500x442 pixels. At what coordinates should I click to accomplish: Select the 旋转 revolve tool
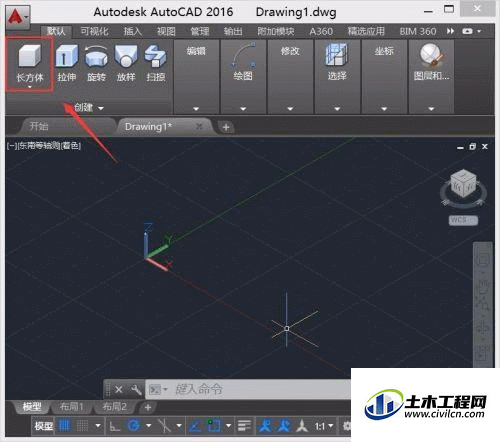[96, 63]
